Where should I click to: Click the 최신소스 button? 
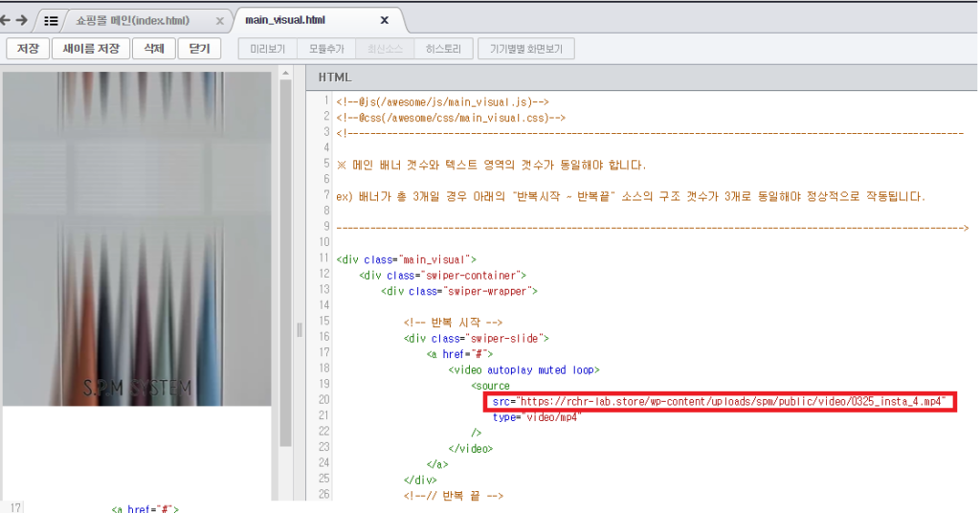point(385,49)
